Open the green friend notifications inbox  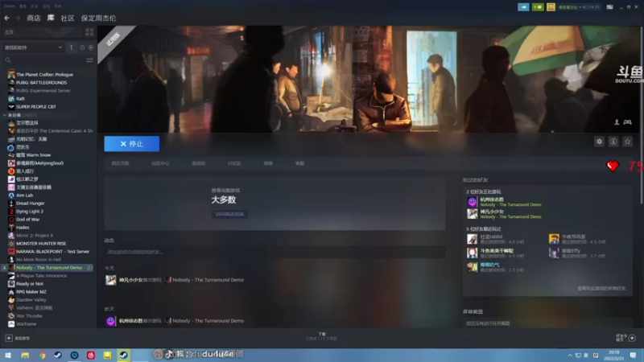(538, 7)
